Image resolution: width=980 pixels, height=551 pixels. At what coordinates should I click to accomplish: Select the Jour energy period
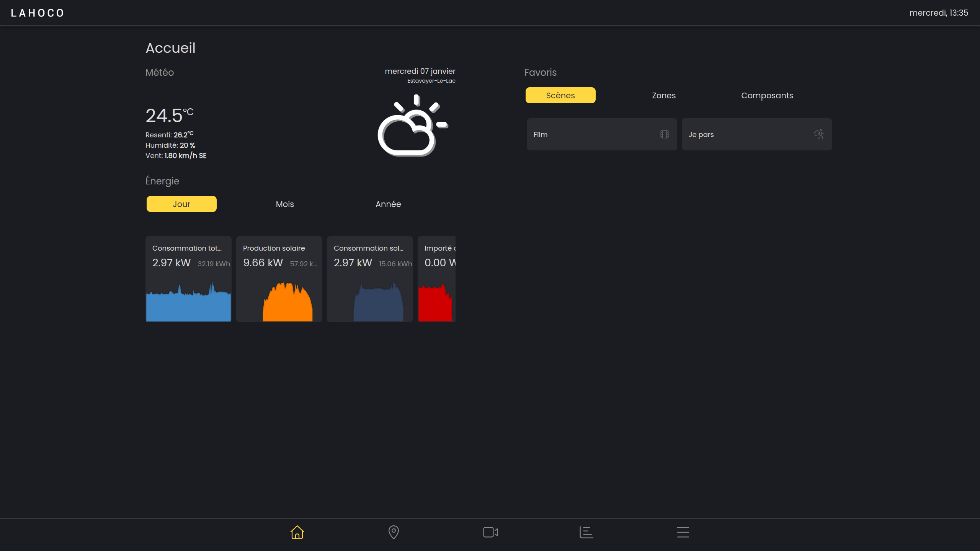[181, 204]
